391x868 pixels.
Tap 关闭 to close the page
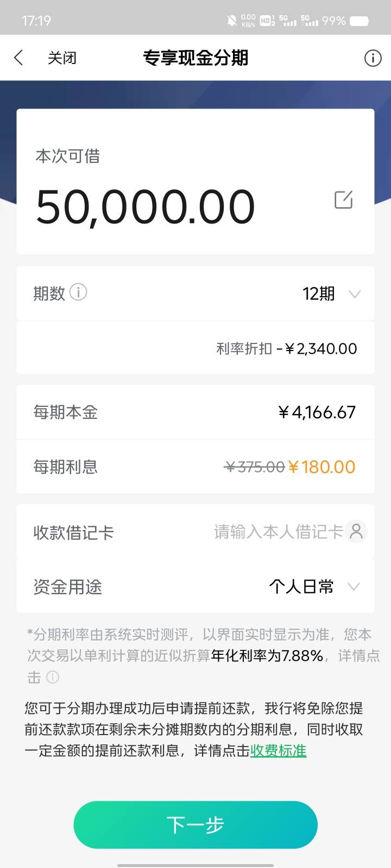pyautogui.click(x=62, y=58)
